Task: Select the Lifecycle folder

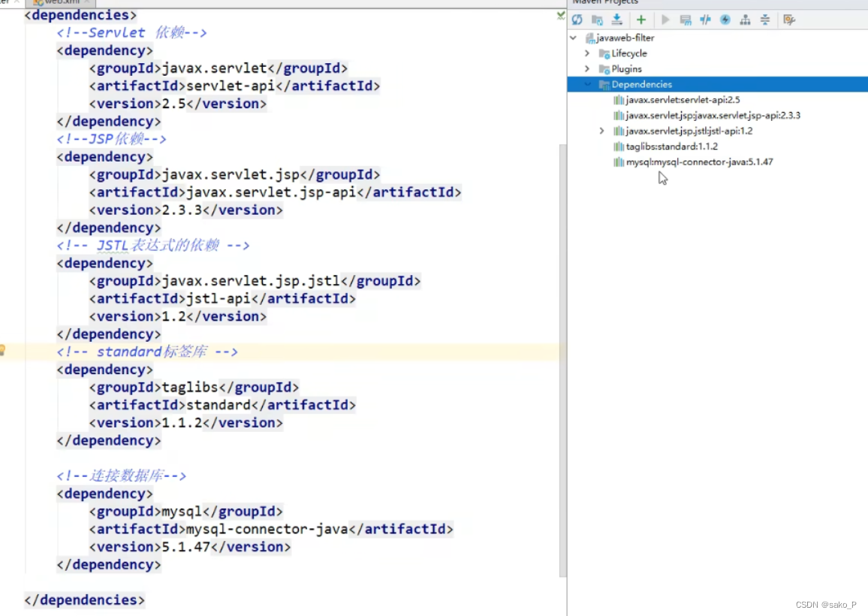Action: 622,53
